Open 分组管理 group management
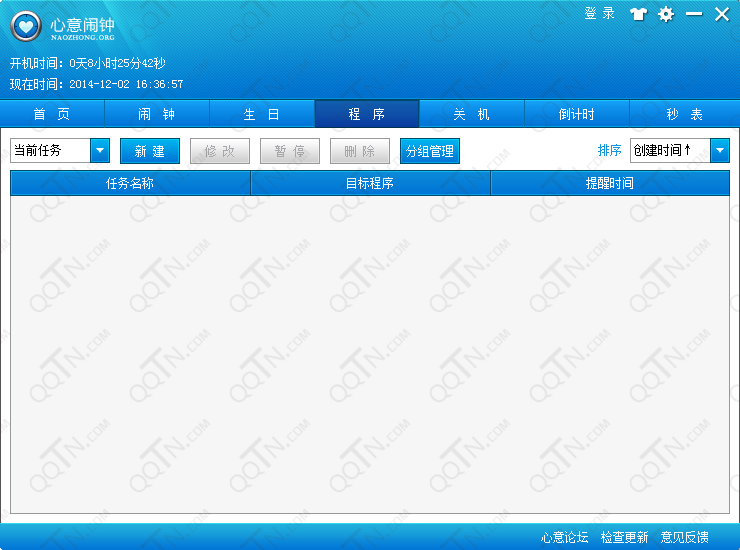The height and width of the screenshot is (550, 740). click(430, 151)
